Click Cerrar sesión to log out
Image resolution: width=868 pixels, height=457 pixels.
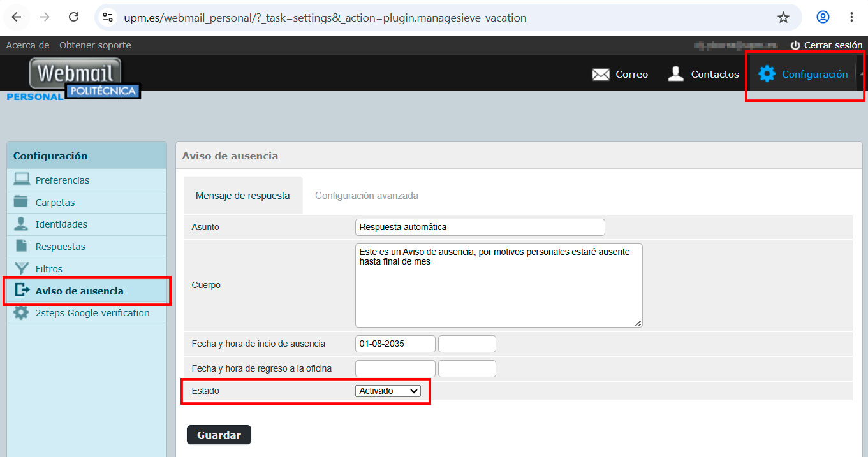point(833,45)
